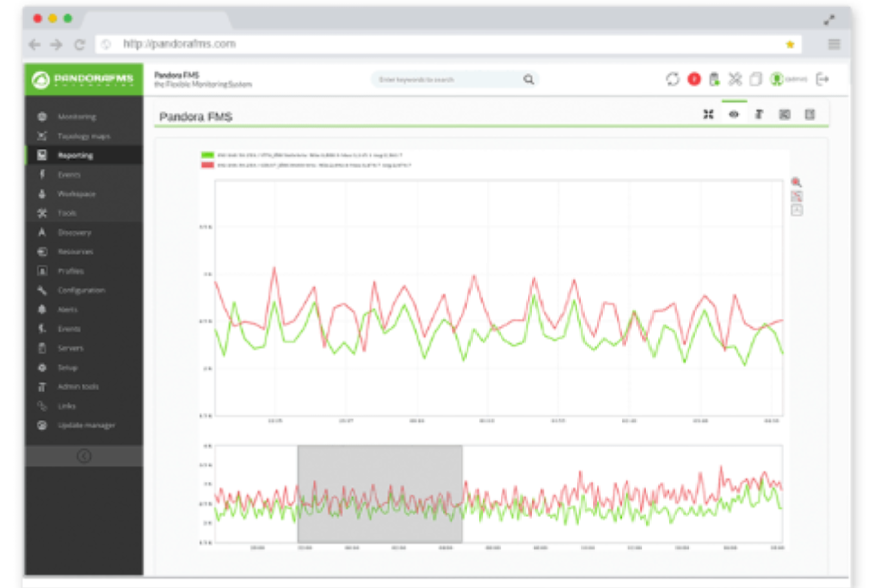Screen dimensions: 881x588
Task: Open Events below Reporting in sidebar
Action: coord(84,175)
